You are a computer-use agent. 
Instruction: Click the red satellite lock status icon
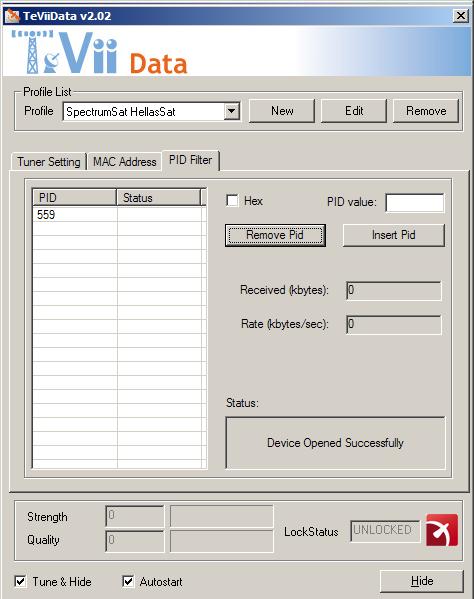[442, 530]
